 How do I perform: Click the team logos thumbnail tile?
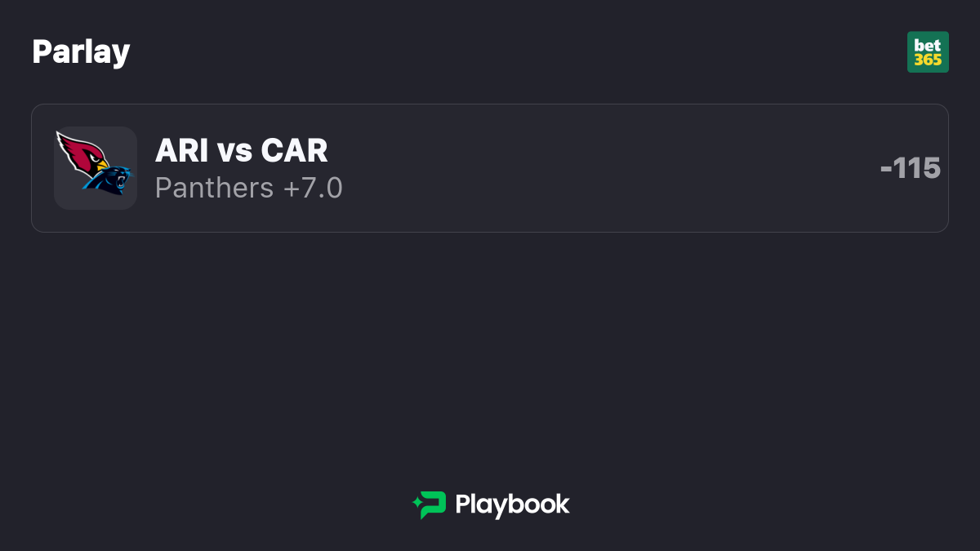point(96,168)
